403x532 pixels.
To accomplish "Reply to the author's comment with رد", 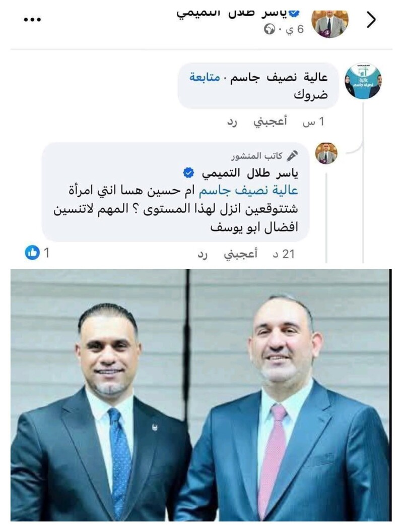I will coord(203,255).
